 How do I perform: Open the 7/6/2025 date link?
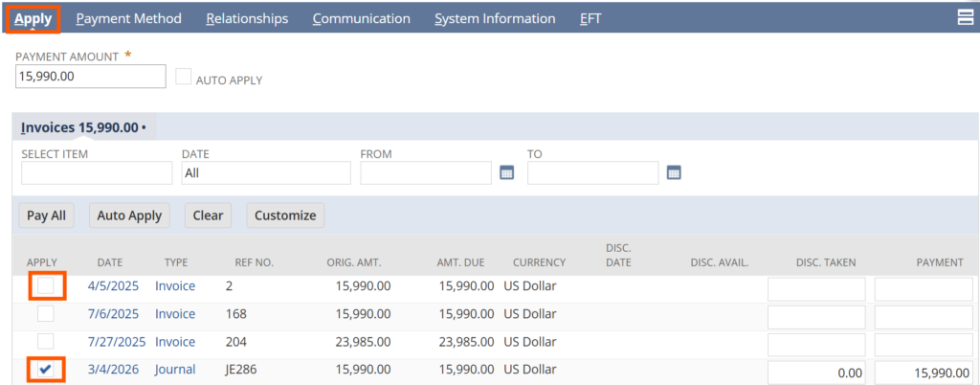coord(113,314)
